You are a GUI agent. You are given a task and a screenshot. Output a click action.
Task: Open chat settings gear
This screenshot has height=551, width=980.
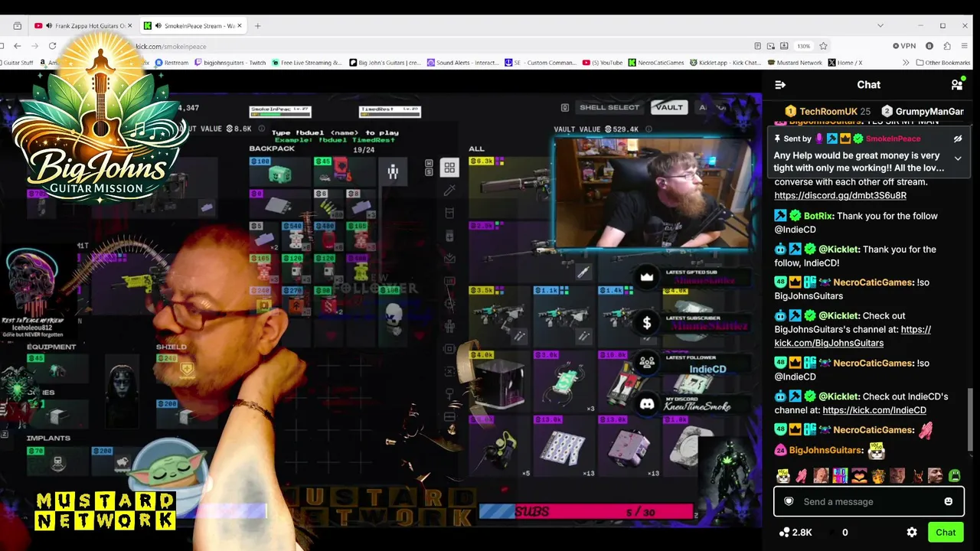(912, 533)
